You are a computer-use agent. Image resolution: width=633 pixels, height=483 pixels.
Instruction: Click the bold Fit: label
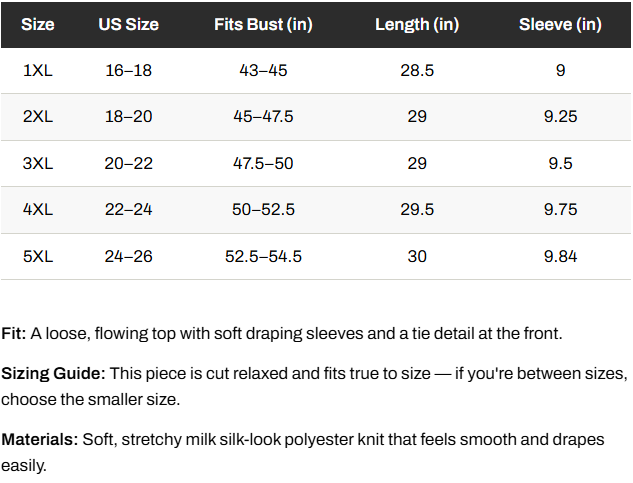14,334
